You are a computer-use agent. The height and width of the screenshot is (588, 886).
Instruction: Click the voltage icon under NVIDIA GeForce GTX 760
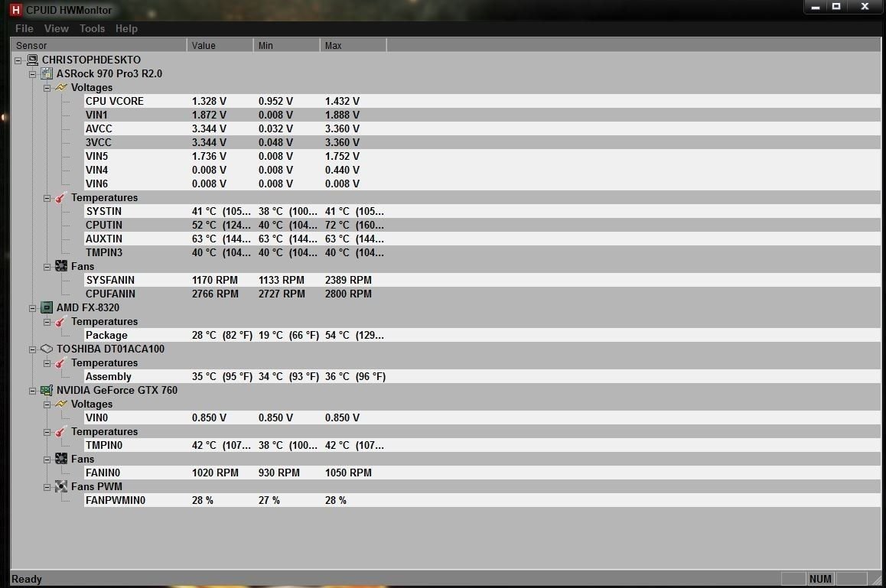click(61, 404)
